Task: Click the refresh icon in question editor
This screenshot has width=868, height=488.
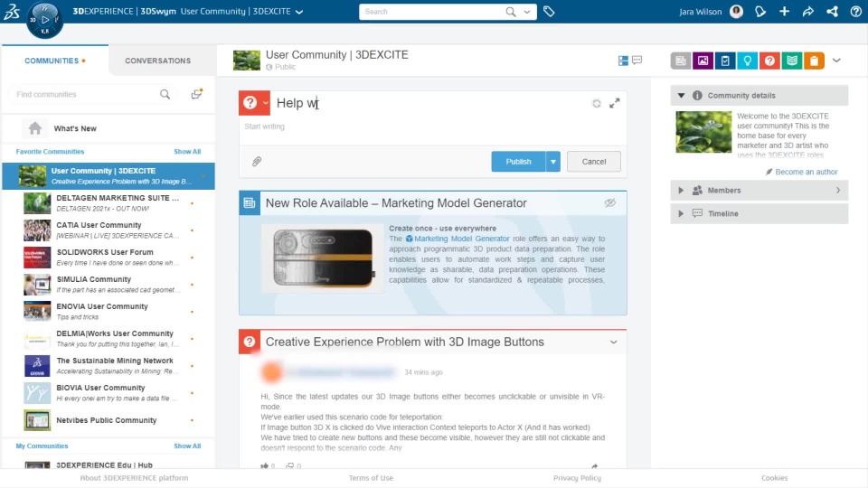Action: click(x=596, y=103)
